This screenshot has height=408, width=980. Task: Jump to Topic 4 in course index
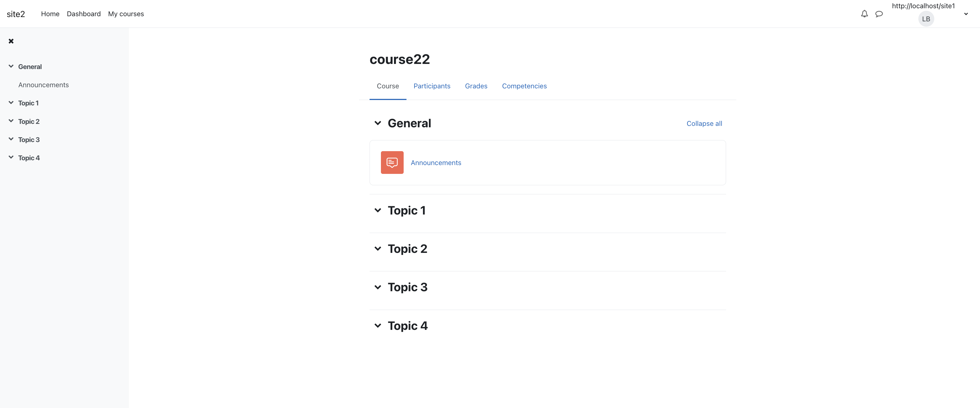pos(29,158)
